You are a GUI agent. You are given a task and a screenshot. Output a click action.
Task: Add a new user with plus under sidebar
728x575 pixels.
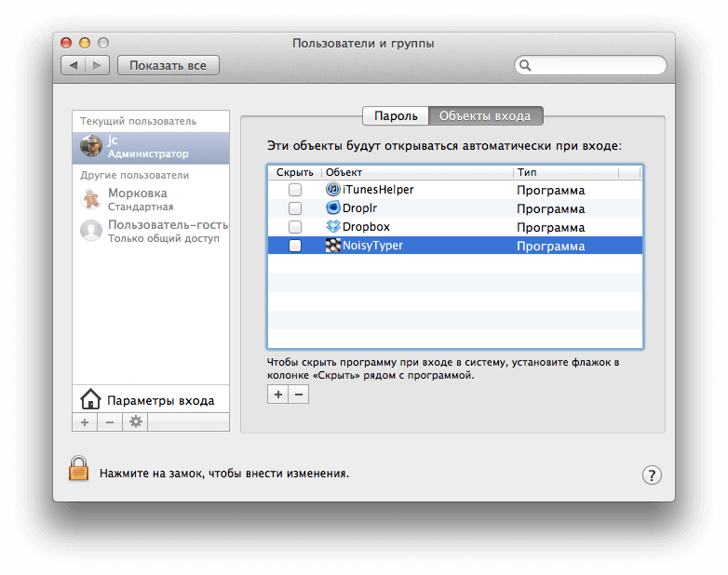(x=85, y=421)
